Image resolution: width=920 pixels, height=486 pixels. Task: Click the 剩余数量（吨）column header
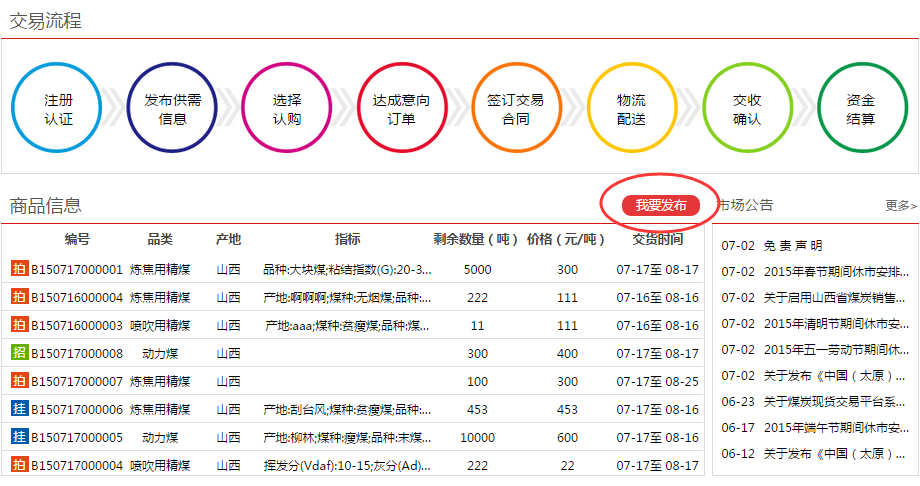477,240
